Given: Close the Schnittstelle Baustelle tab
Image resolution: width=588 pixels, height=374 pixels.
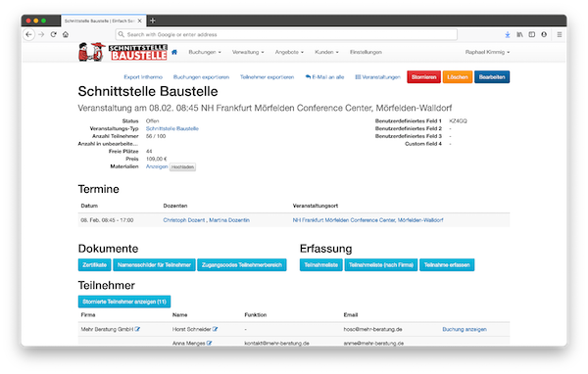Looking at the screenshot, I should [139, 21].
